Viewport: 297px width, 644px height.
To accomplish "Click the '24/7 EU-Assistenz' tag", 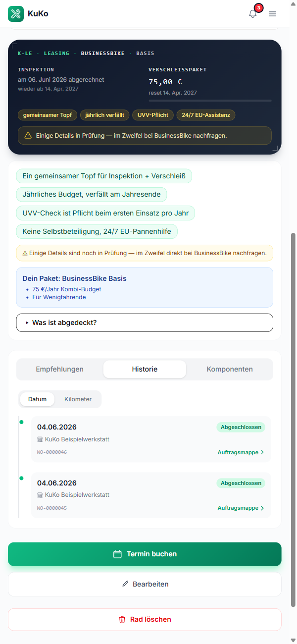I will pos(206,115).
